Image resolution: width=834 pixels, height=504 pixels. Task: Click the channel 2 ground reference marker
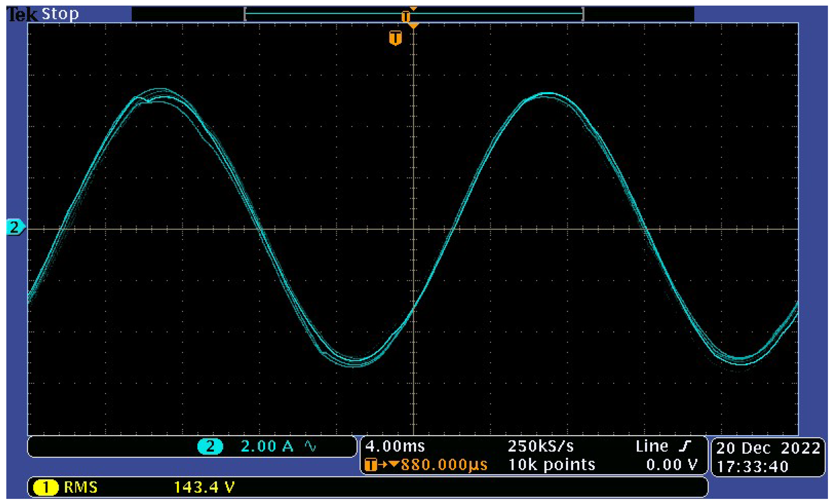coord(15,227)
